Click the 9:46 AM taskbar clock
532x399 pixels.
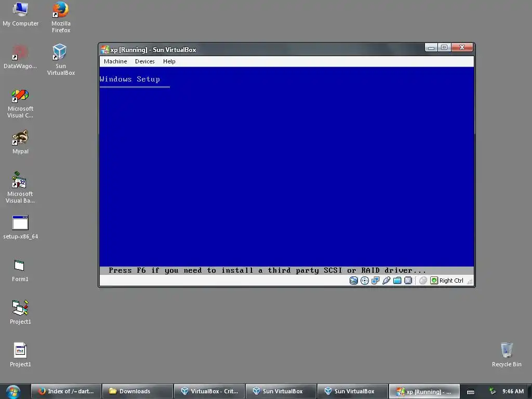click(x=513, y=391)
